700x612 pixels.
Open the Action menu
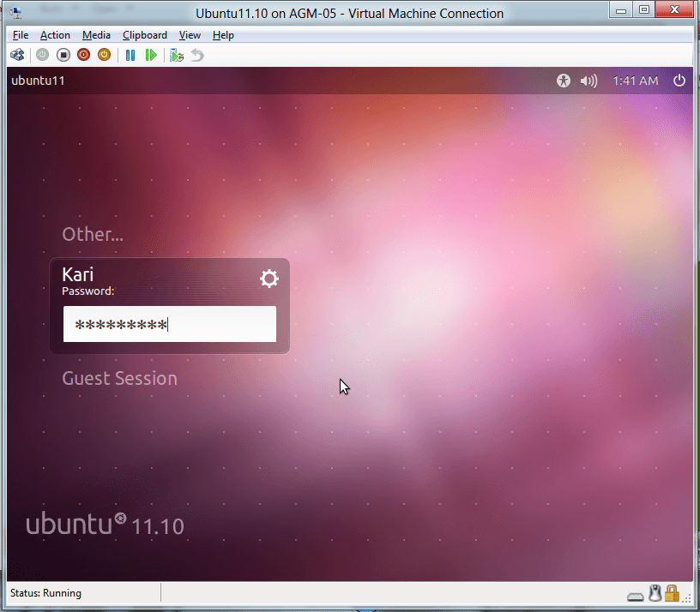click(x=55, y=35)
